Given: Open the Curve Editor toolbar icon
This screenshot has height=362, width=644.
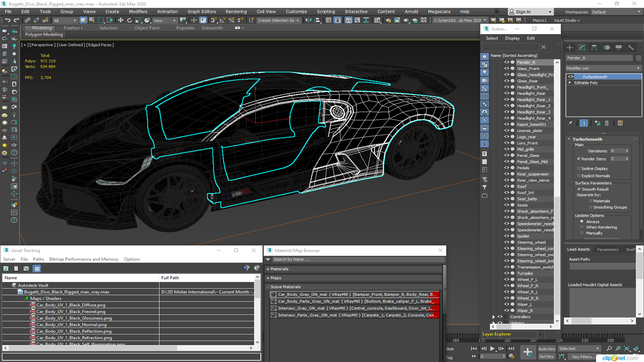Looking at the screenshot, I should pos(357,20).
